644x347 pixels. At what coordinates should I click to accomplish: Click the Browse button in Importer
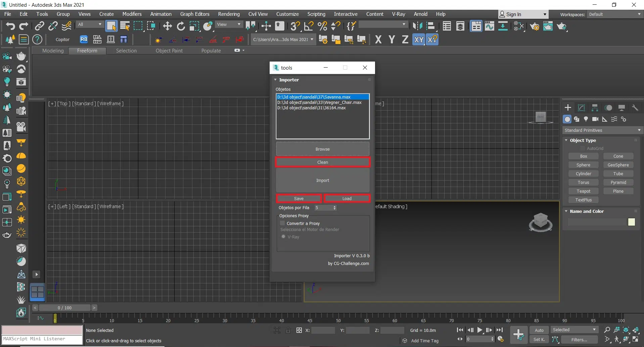pyautogui.click(x=322, y=149)
